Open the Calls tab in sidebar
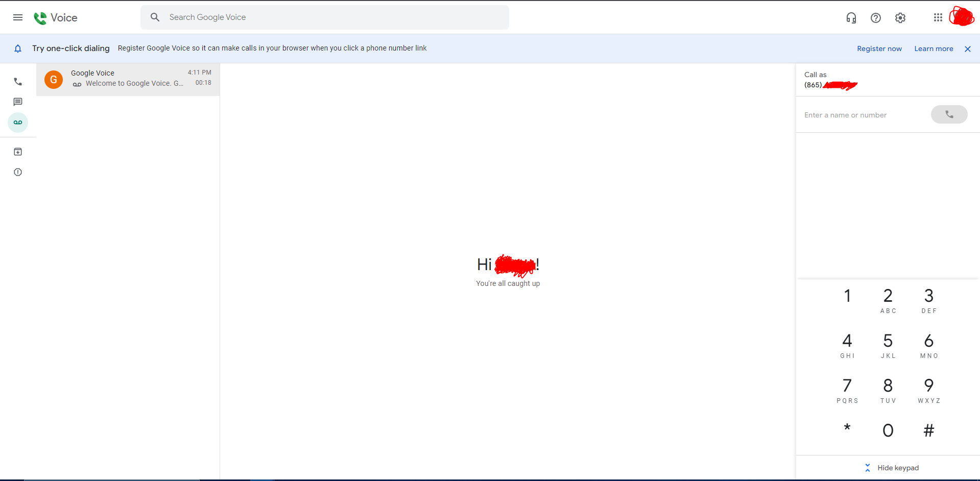980x481 pixels. 18,82
